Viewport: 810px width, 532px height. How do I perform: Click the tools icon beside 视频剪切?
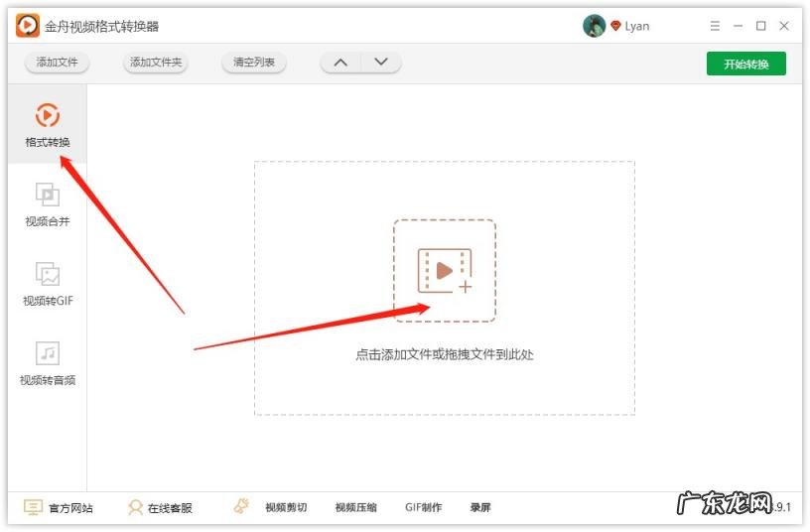coord(241,505)
